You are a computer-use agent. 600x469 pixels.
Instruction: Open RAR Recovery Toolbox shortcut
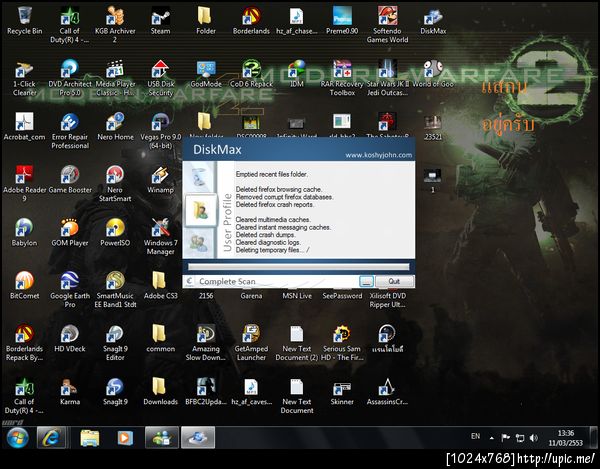(342, 78)
